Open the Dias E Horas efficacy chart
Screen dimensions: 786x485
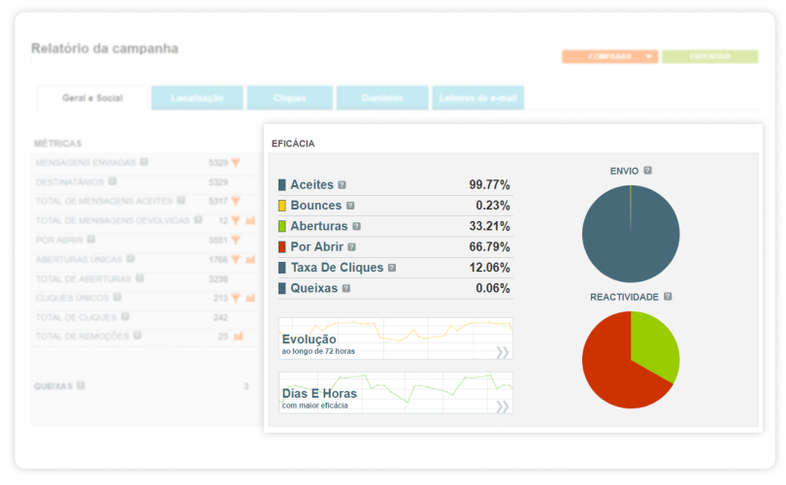(396, 392)
